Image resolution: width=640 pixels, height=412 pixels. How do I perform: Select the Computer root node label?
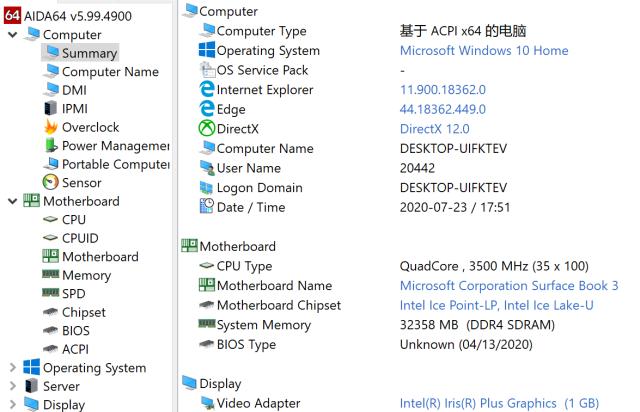click(72, 35)
